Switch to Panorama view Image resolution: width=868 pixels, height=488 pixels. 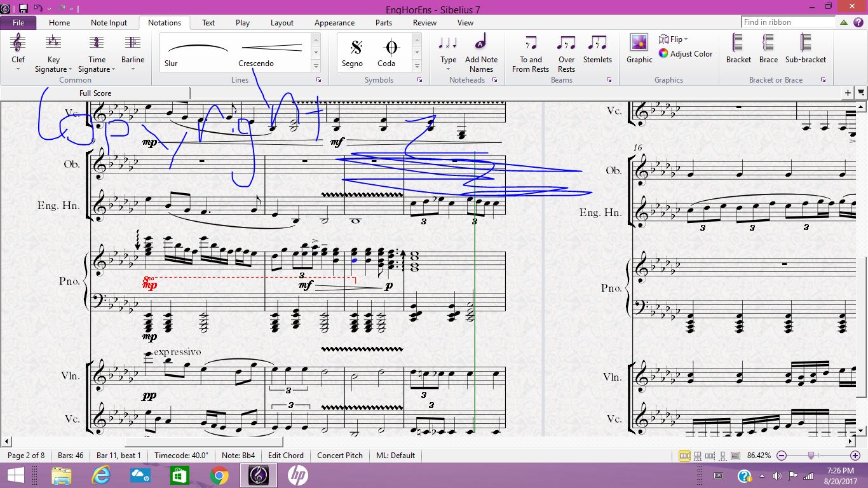[x=735, y=456]
